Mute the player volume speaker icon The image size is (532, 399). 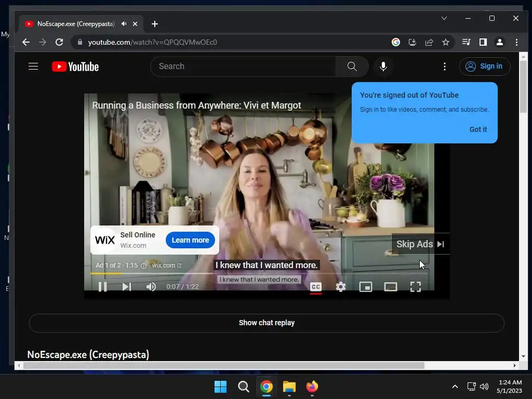pos(151,287)
